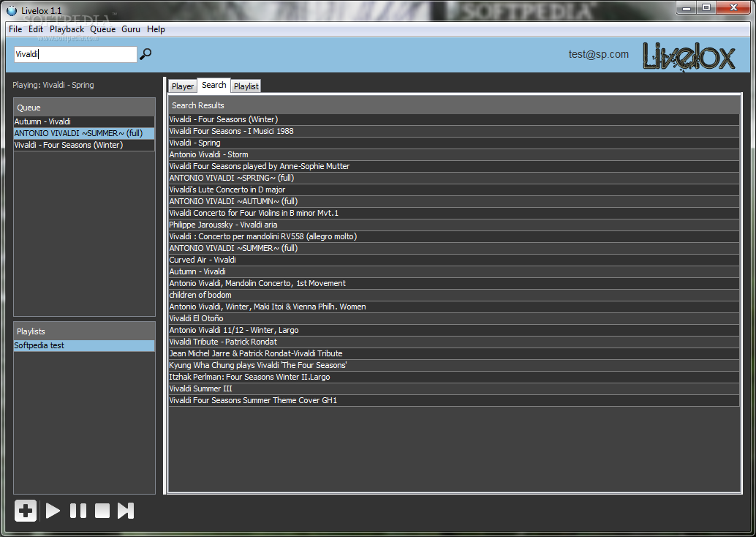This screenshot has width=756, height=537.
Task: Click the add plus button
Action: tap(26, 511)
